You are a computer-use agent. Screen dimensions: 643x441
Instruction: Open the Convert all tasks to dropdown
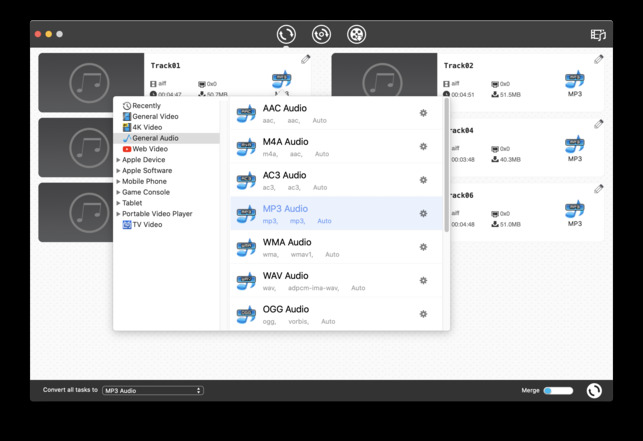pos(153,391)
